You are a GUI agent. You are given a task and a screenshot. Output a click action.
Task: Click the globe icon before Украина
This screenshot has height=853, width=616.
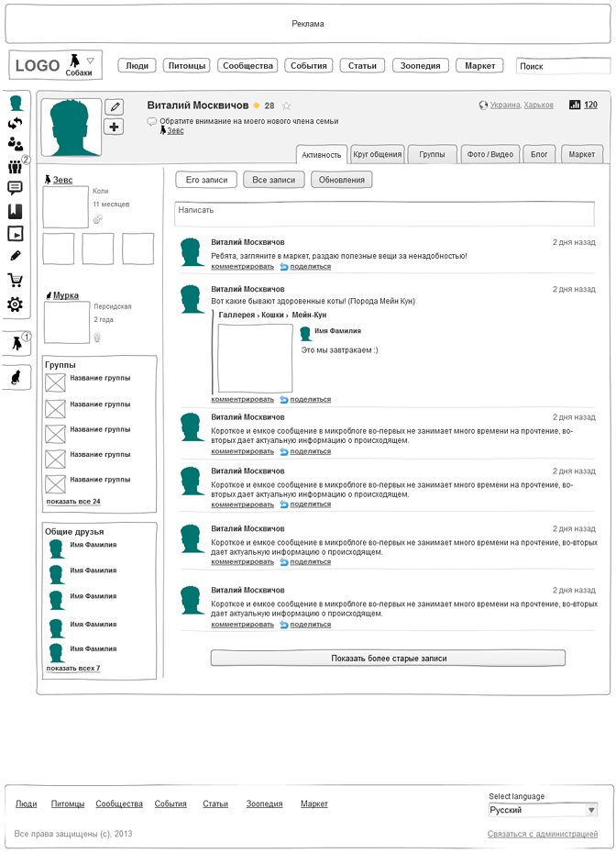pyautogui.click(x=483, y=105)
